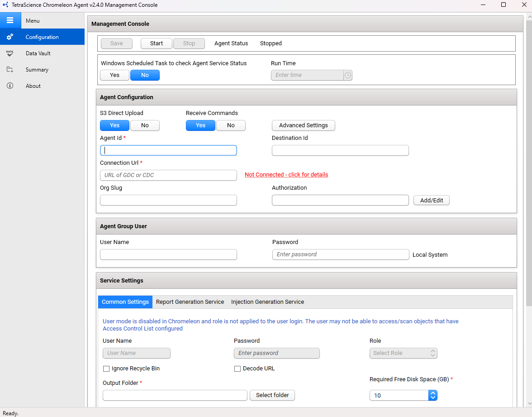532x417 pixels.
Task: Click the scroll up arrow
Action: click(529, 16)
